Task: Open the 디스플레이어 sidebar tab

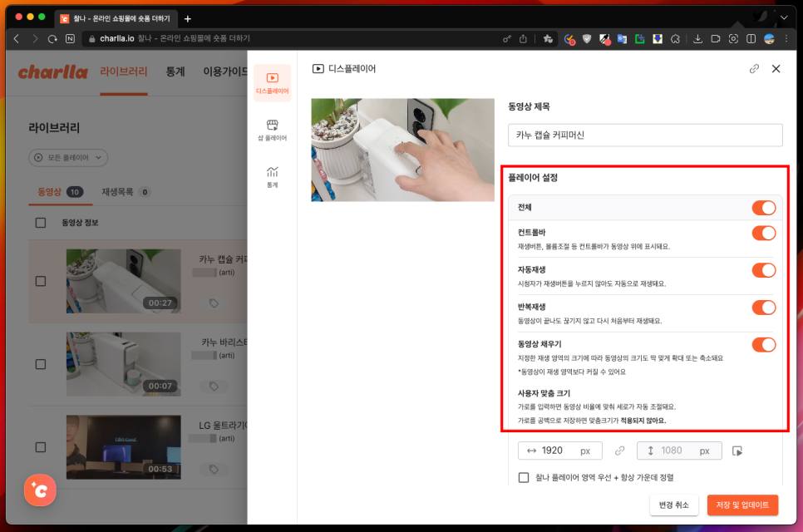Action: point(273,83)
